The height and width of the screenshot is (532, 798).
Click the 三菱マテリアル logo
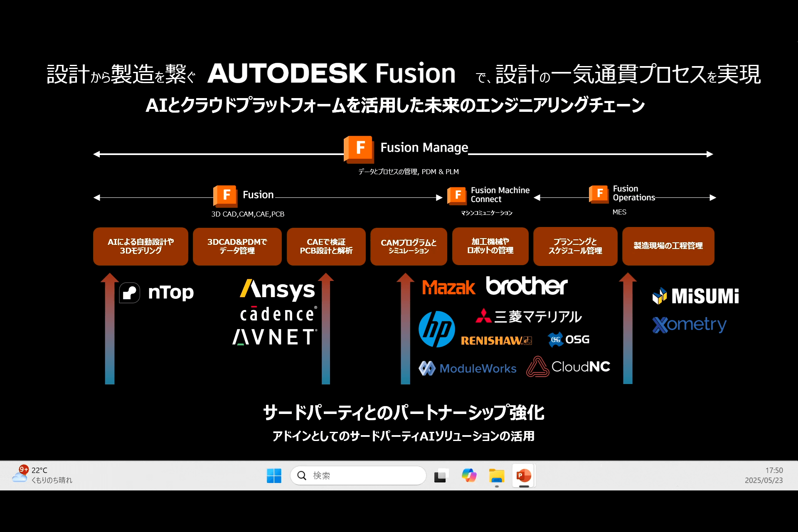(x=528, y=316)
